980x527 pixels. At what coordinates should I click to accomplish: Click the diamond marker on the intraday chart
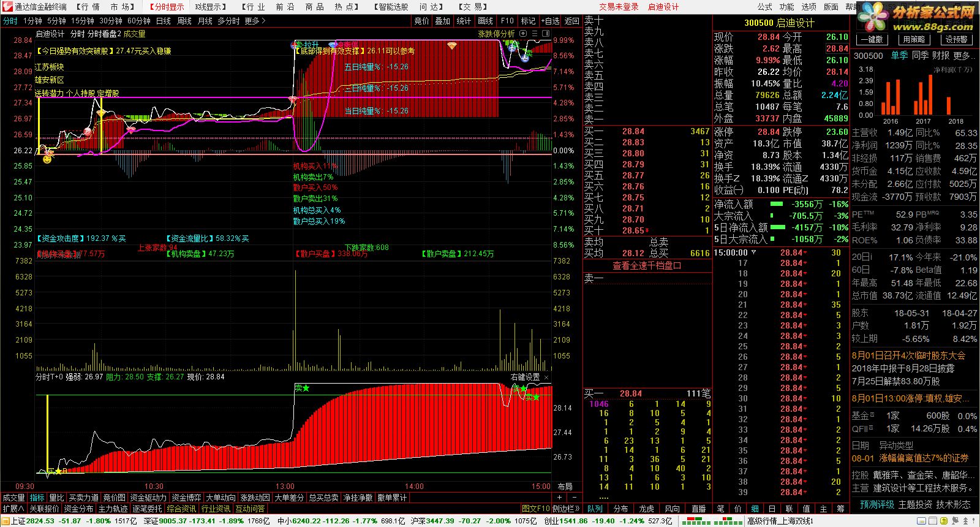tap(451, 46)
